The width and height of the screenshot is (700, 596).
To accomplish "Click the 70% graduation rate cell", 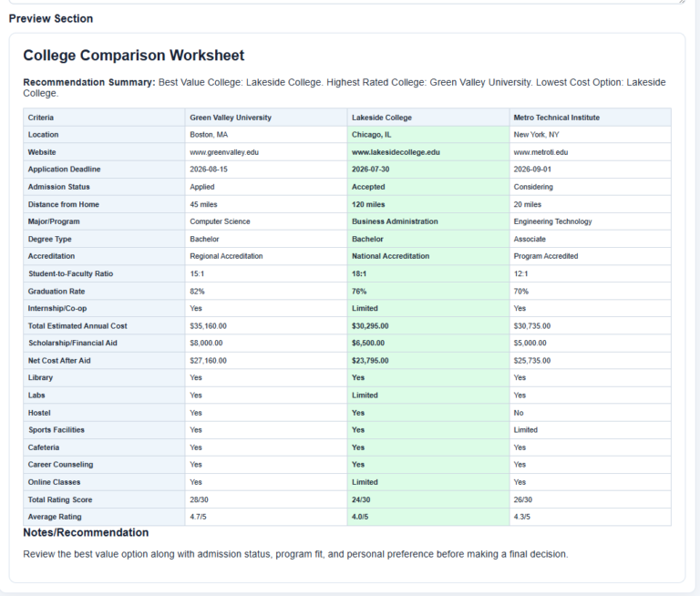I will point(591,291).
